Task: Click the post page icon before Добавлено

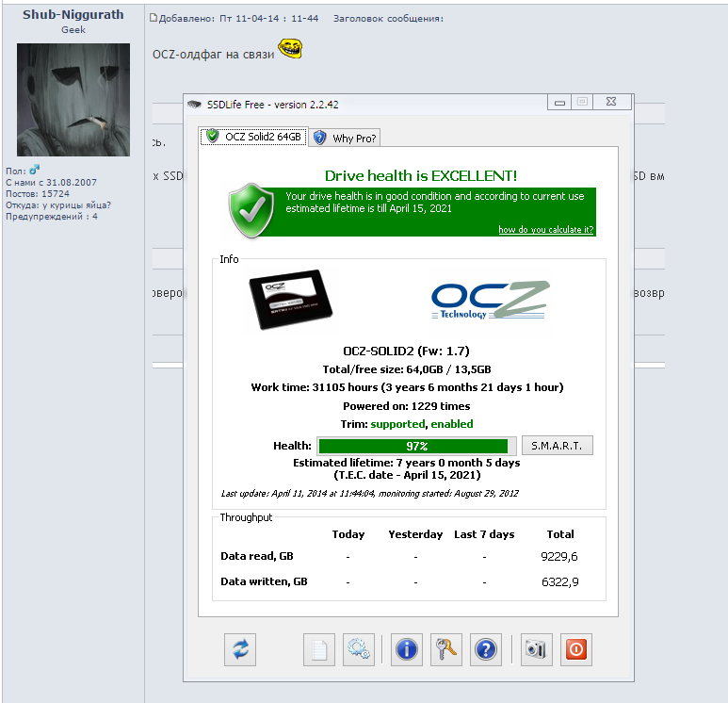Action: 154,18
